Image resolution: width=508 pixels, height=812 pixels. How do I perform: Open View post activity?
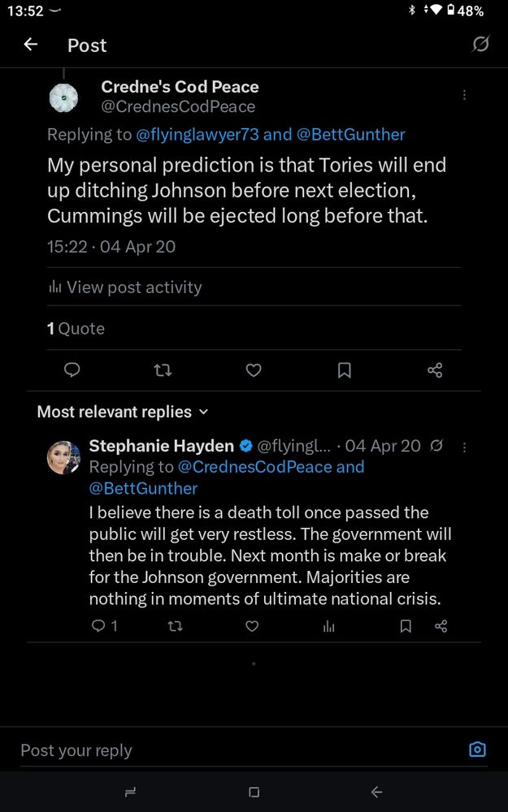pyautogui.click(x=125, y=287)
